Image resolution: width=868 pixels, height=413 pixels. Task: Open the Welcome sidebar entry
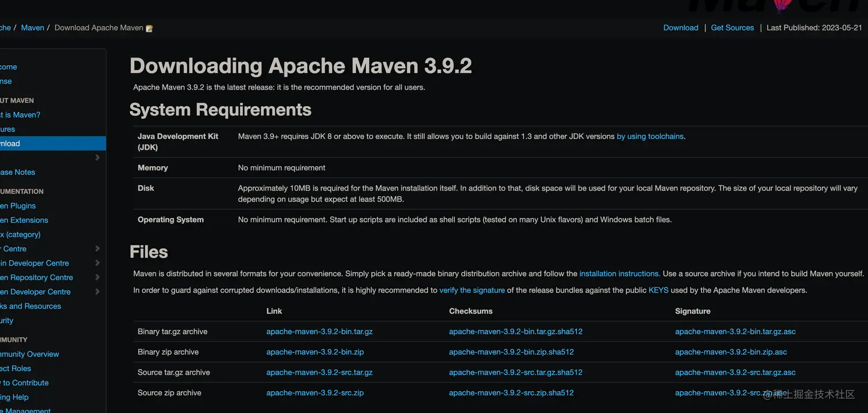coord(9,67)
